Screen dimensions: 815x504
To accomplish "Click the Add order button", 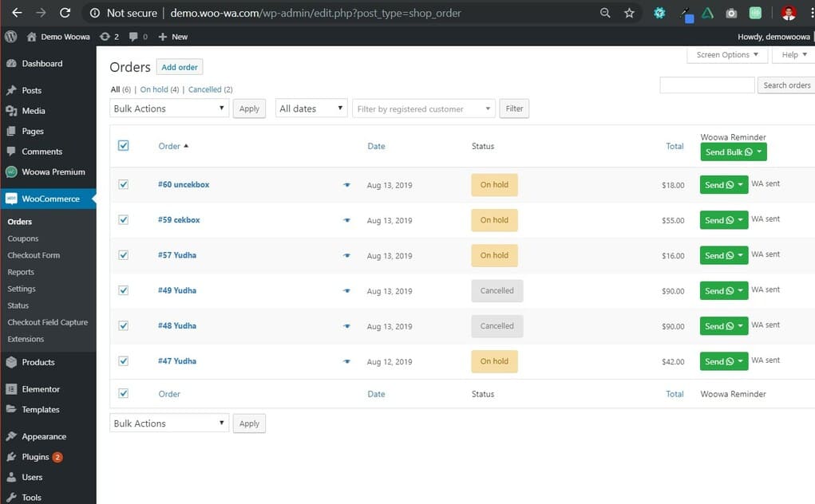I will (x=180, y=67).
